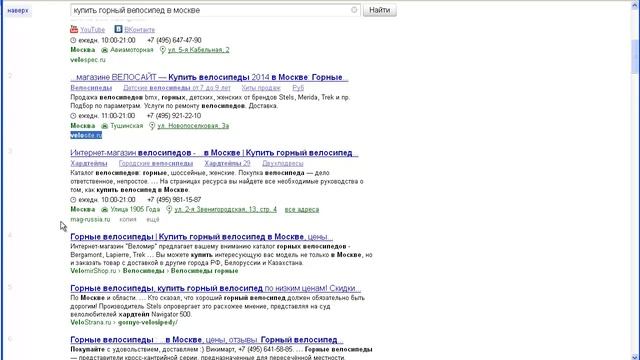Open Велосипеды sitelink under ВЕЛОСАЙТ
This screenshot has height=360, width=640.
(x=91, y=88)
